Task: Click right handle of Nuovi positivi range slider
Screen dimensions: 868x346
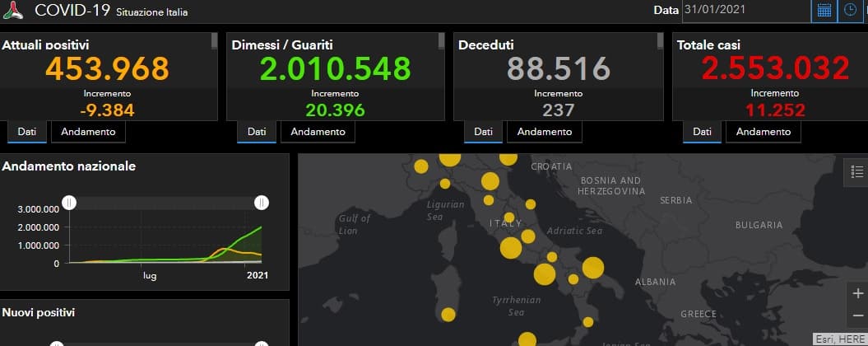Action: [262, 344]
